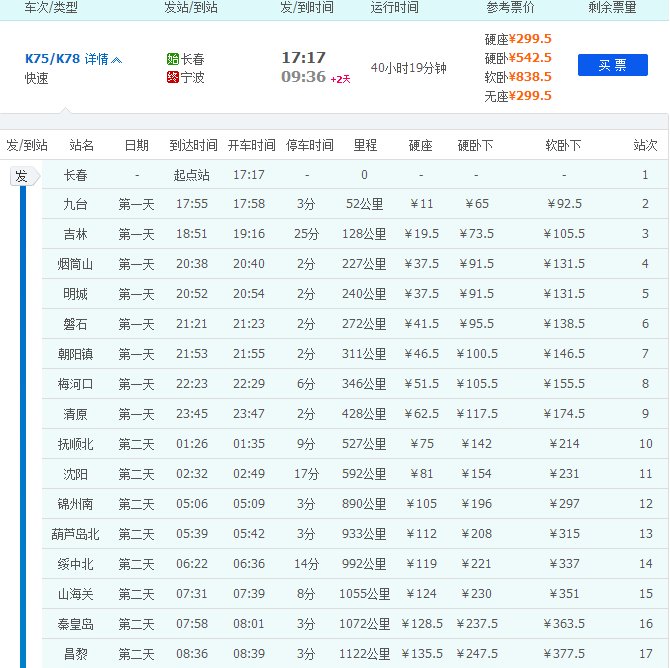Viewport: 670px width, 668px height.
Task: Click the 快速 train type label
Action: tap(36, 78)
